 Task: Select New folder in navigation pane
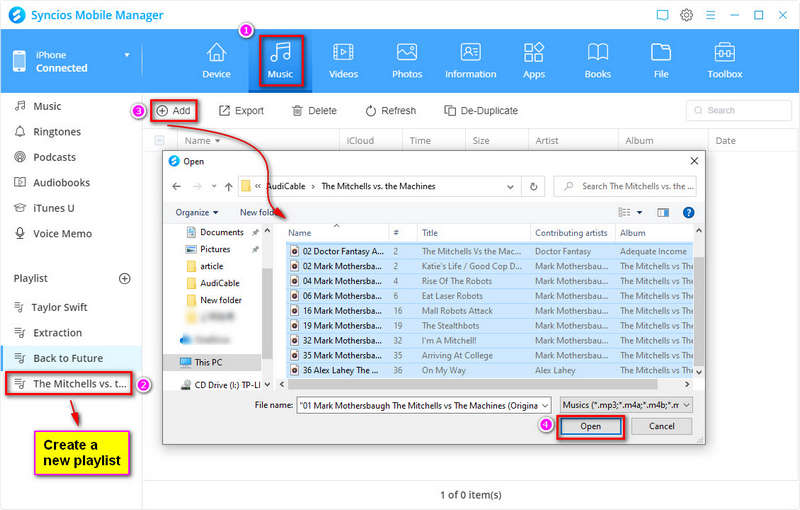[220, 300]
